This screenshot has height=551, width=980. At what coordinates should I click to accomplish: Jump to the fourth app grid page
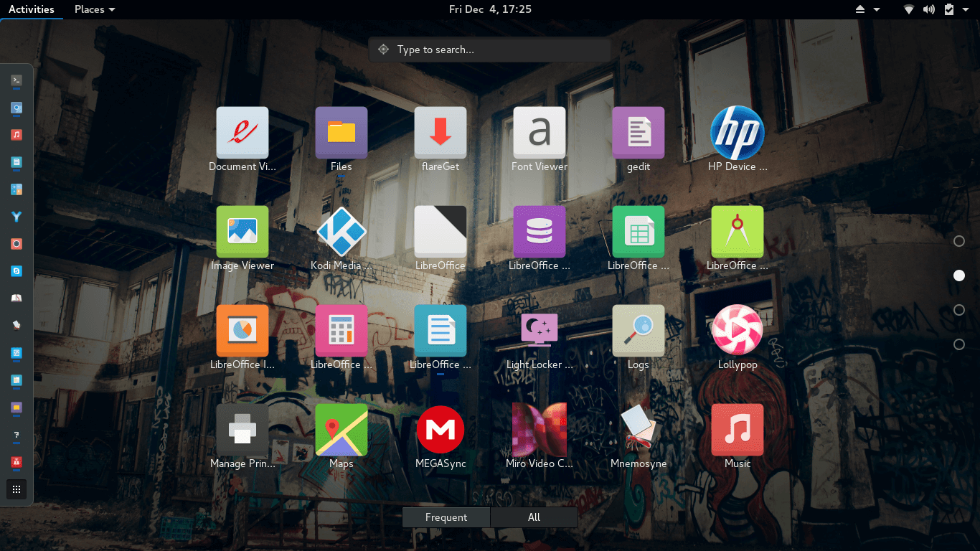click(959, 344)
